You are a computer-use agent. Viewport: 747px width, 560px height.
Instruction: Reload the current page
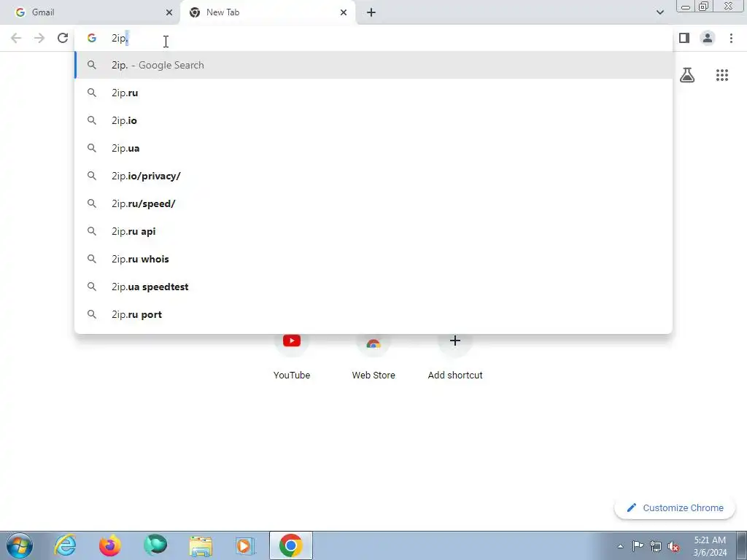click(x=63, y=38)
